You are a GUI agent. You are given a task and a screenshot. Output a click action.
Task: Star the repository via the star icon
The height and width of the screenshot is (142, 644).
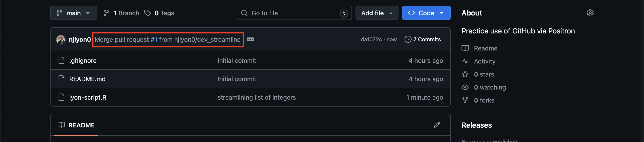465,74
